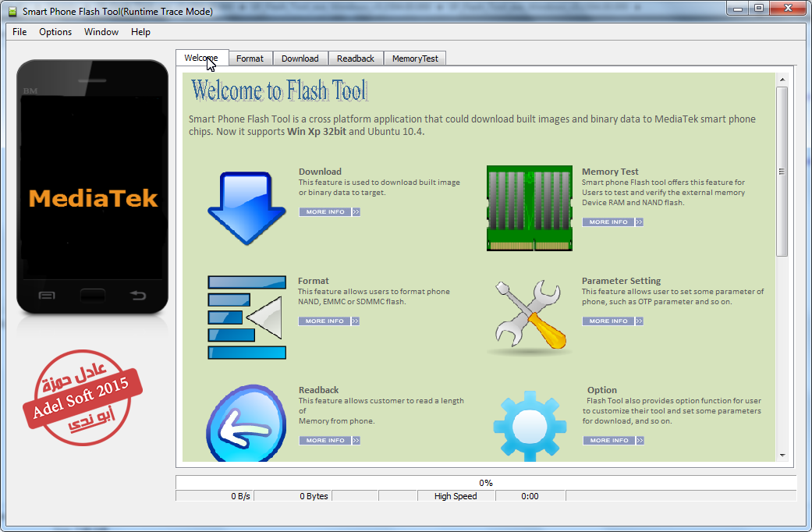Image resolution: width=812 pixels, height=532 pixels.
Task: Click the scrollbar up arrow
Action: [782, 80]
